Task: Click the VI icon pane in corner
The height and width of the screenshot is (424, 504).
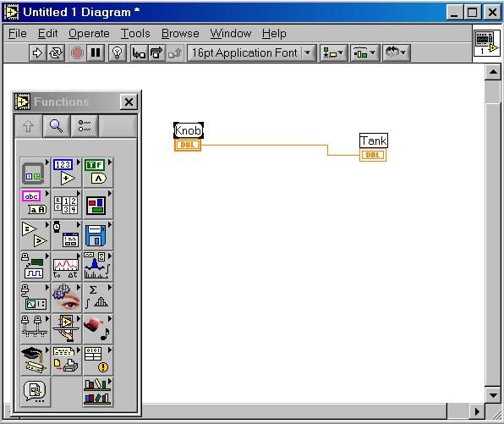Action: (486, 43)
